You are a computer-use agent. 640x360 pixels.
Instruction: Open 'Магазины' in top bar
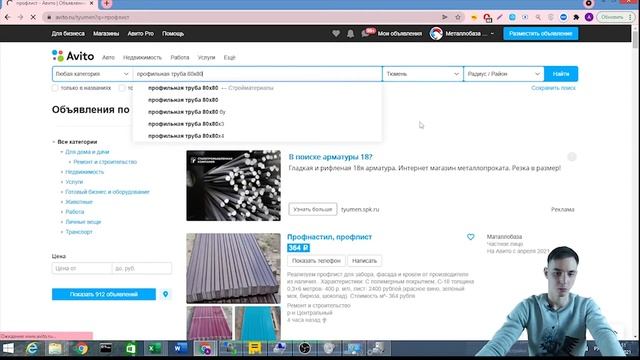coord(106,33)
